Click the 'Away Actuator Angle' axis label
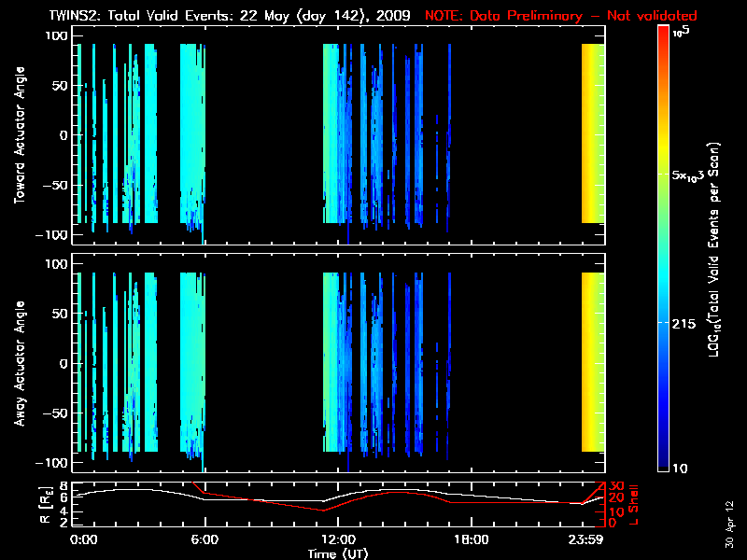Viewport: 747px width, 560px height. [20, 364]
